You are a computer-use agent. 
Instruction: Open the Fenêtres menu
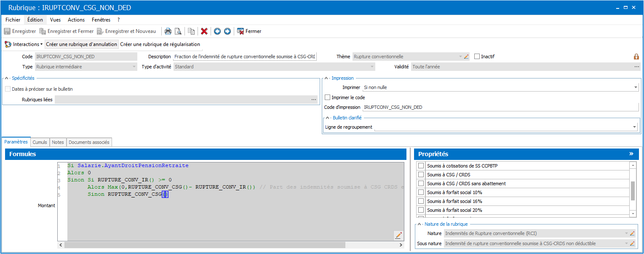[101, 20]
